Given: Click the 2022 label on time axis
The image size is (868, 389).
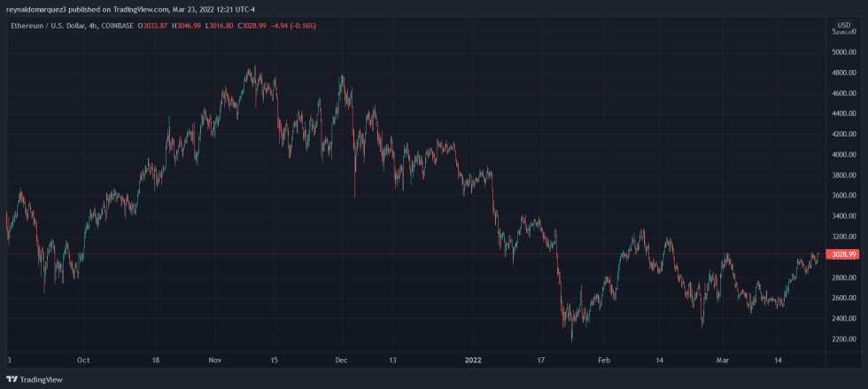Looking at the screenshot, I should point(475,360).
